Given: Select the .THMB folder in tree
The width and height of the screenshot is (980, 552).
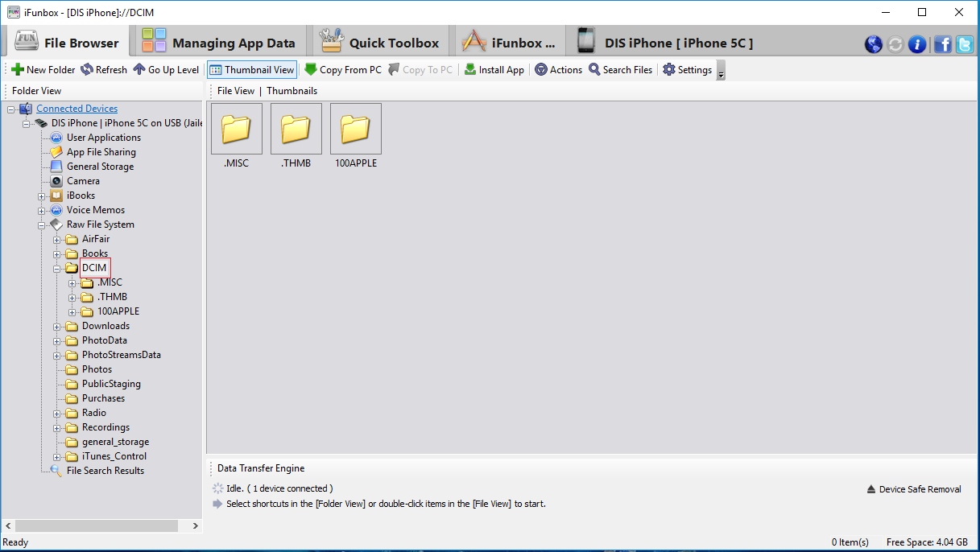Looking at the screenshot, I should tap(112, 297).
